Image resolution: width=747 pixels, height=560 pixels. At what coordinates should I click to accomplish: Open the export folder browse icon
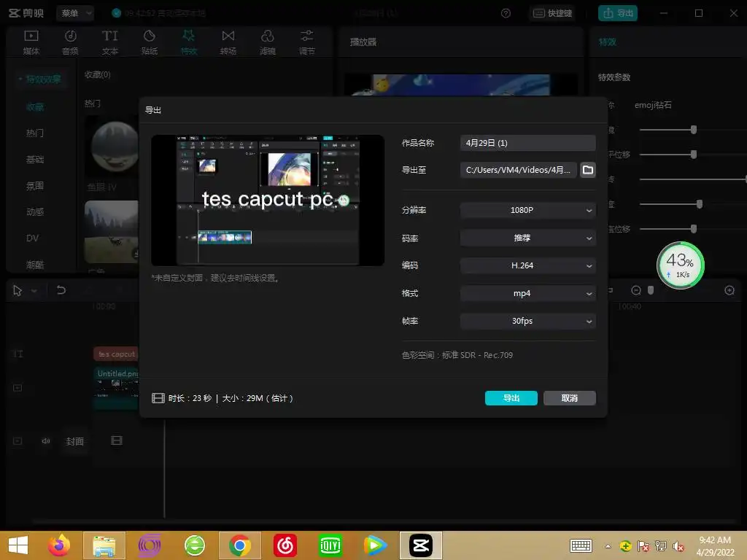588,170
